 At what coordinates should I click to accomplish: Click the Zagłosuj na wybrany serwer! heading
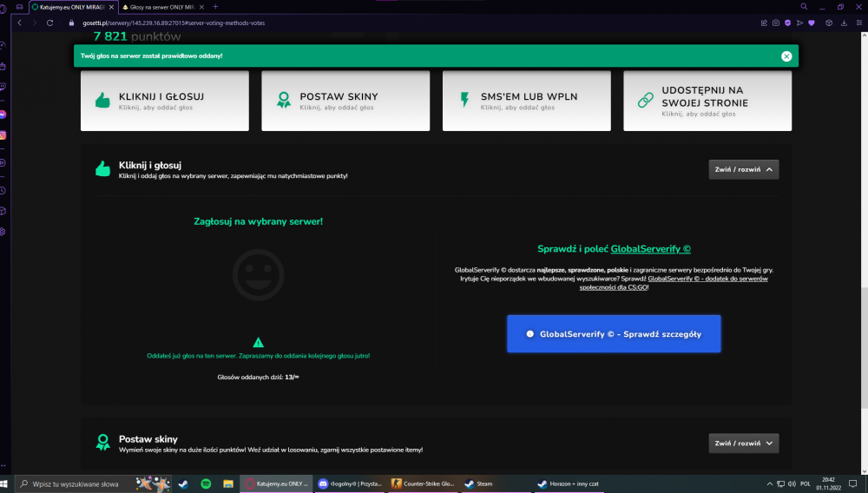(x=258, y=221)
